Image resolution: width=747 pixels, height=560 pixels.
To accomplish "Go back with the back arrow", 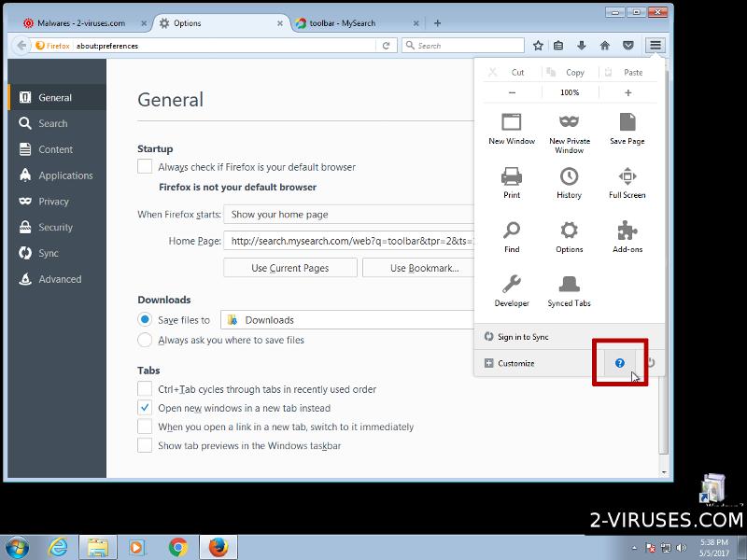I will click(x=21, y=46).
